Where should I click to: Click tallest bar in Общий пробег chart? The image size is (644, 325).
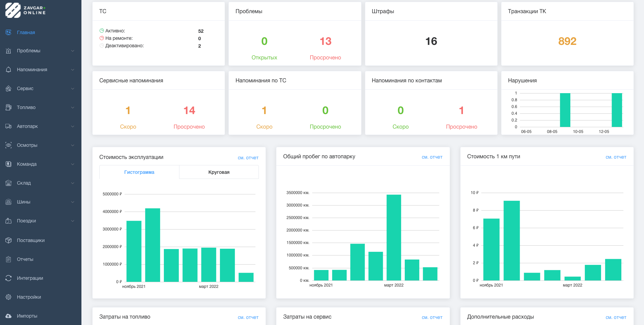pos(394,238)
